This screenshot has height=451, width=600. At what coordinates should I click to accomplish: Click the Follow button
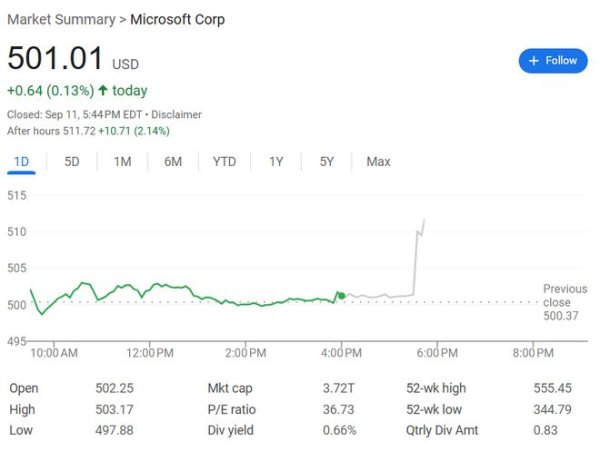[x=553, y=61]
